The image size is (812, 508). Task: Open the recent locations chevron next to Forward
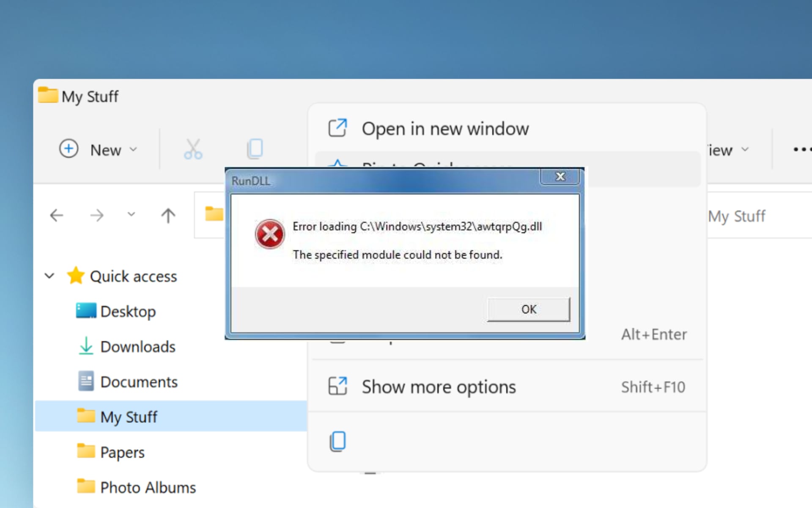click(131, 215)
